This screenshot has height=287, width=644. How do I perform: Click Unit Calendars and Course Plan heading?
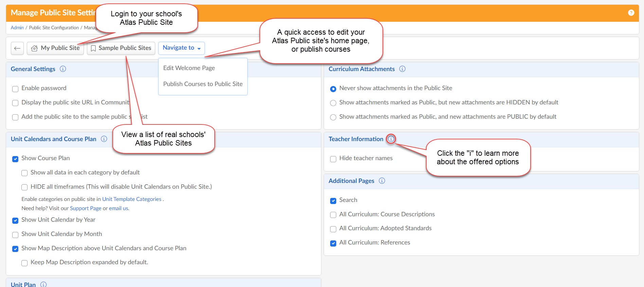tap(53, 139)
